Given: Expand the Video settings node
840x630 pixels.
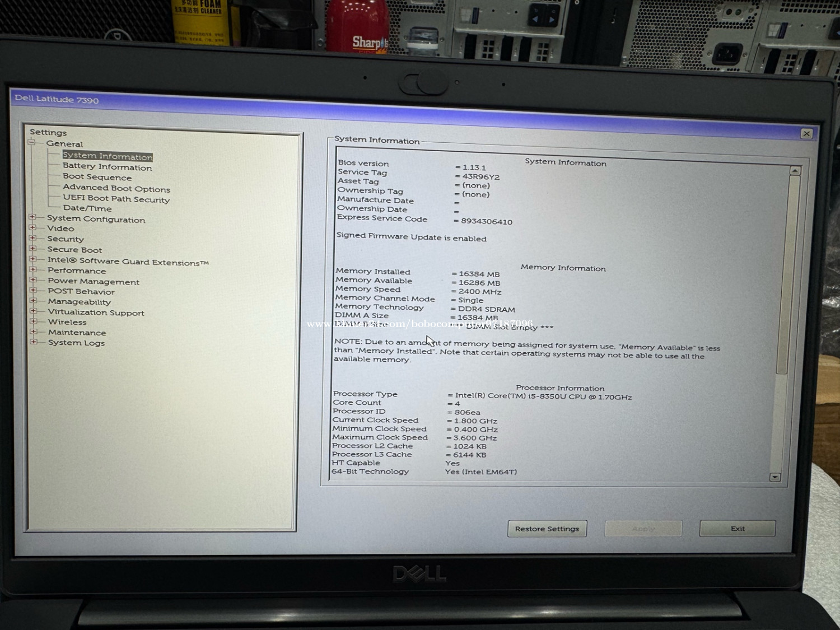Looking at the screenshot, I should (x=32, y=228).
